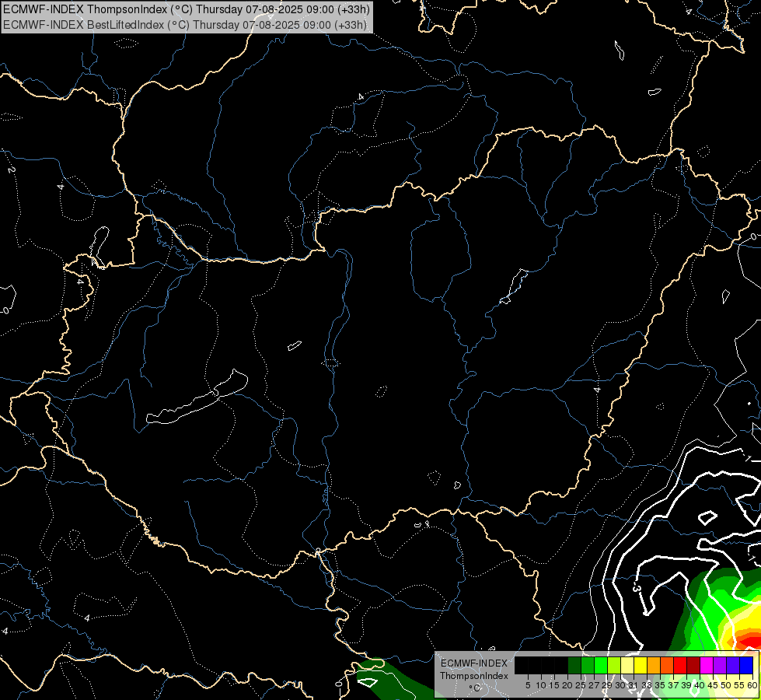Select the indigo 50–55 legend swatch
The width and height of the screenshot is (761, 700).
point(733,665)
